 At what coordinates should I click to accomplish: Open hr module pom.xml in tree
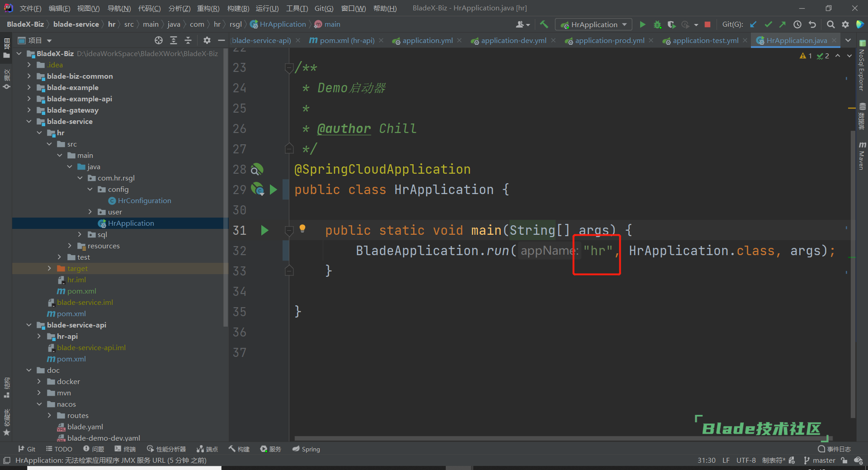pyautogui.click(x=81, y=291)
